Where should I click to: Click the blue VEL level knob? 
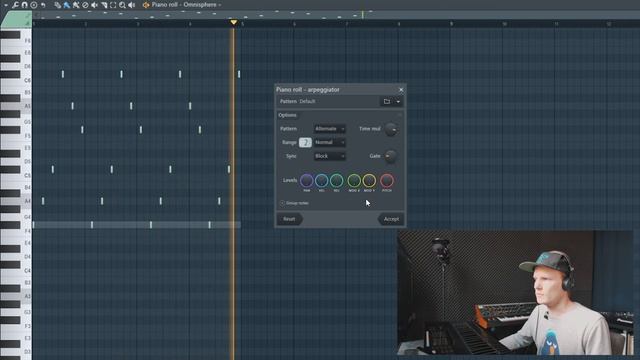pos(322,180)
